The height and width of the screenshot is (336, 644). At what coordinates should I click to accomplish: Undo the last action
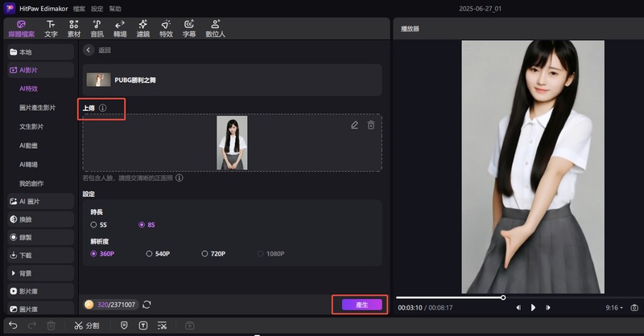coord(13,326)
